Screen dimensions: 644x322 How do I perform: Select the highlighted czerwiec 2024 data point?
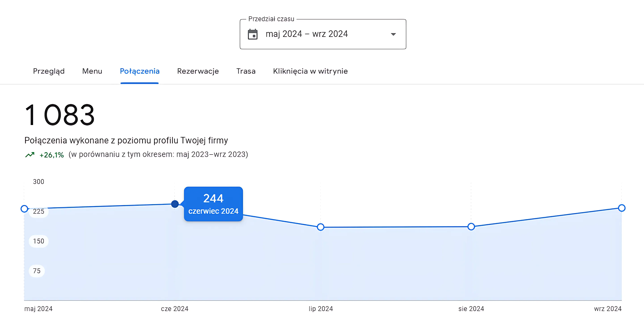[175, 204]
